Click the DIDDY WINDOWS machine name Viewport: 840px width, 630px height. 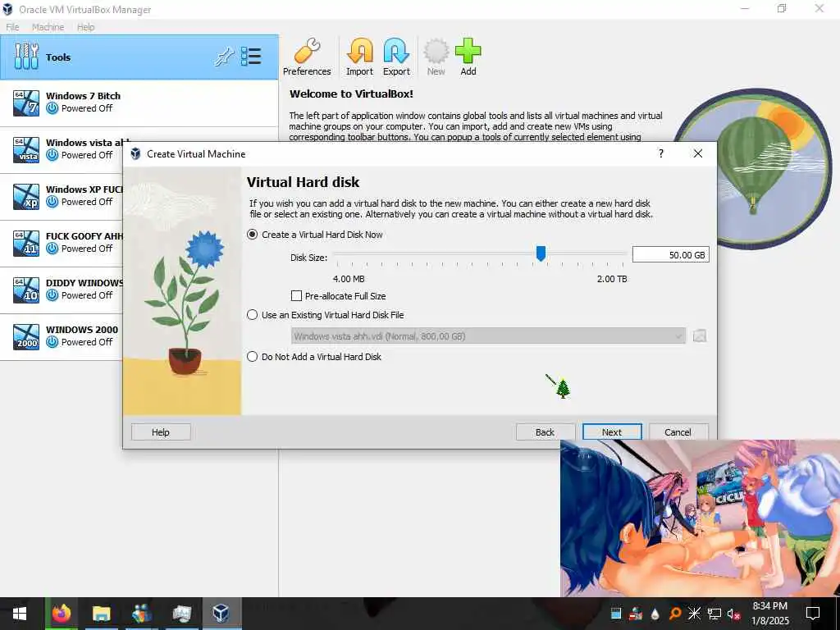tap(84, 283)
